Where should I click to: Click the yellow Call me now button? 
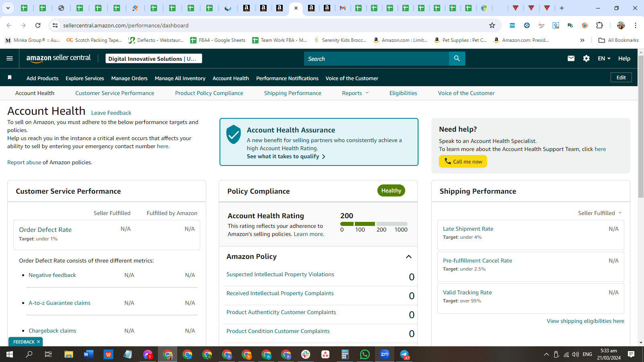[463, 161]
